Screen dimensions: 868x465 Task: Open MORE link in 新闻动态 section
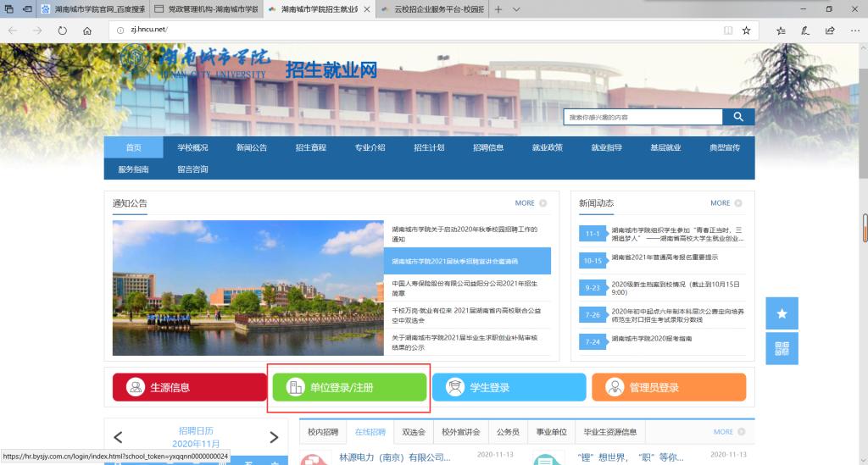click(x=726, y=203)
